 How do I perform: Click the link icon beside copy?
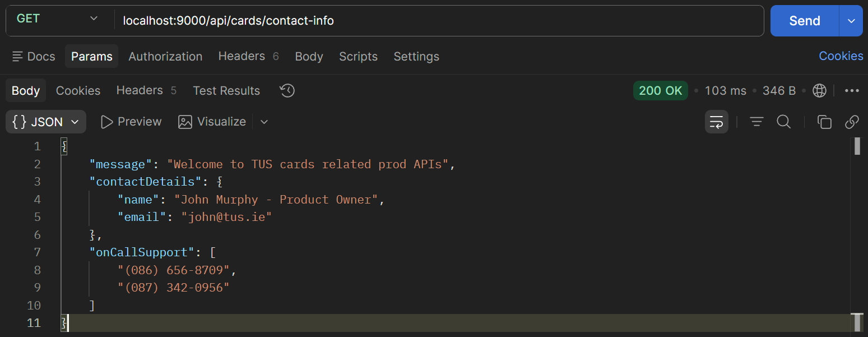[852, 122]
